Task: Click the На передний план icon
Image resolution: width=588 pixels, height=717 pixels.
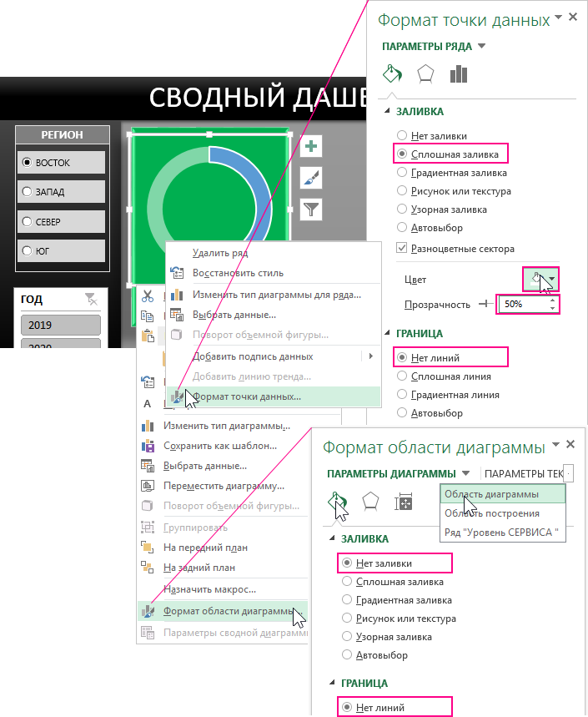Action: [x=148, y=548]
